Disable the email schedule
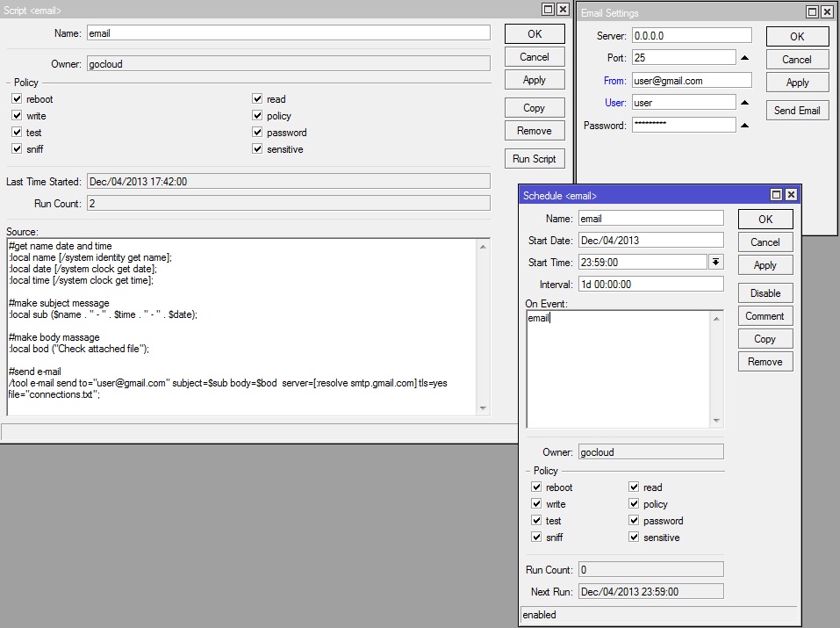This screenshot has width=840, height=628. coord(765,293)
